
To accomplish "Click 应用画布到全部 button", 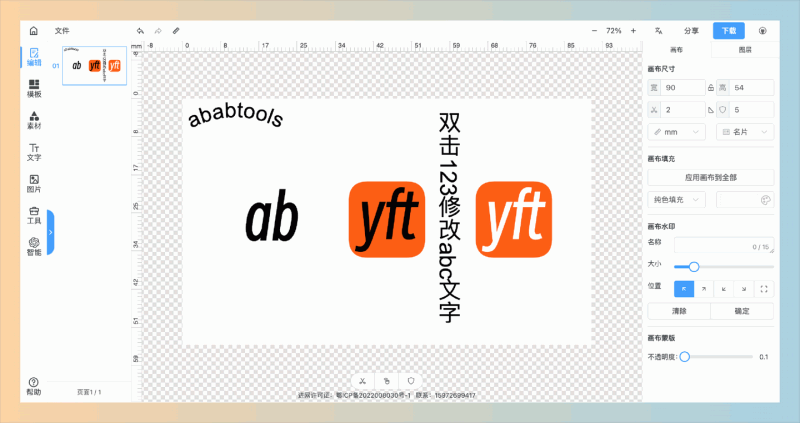I will (x=711, y=178).
